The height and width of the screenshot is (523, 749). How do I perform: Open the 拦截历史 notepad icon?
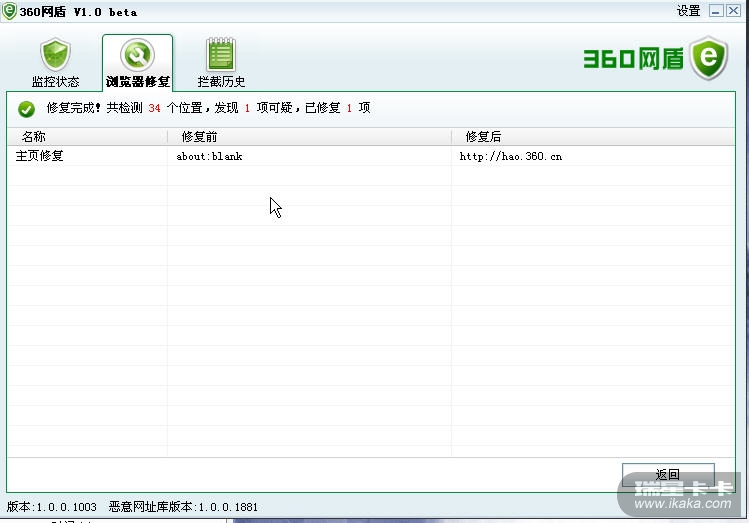pos(221,54)
